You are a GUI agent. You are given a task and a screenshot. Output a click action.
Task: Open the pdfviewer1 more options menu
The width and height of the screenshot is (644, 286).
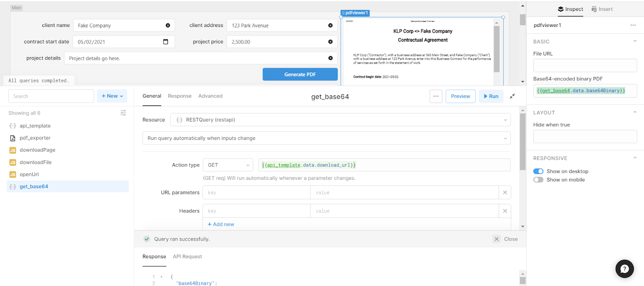pyautogui.click(x=633, y=25)
